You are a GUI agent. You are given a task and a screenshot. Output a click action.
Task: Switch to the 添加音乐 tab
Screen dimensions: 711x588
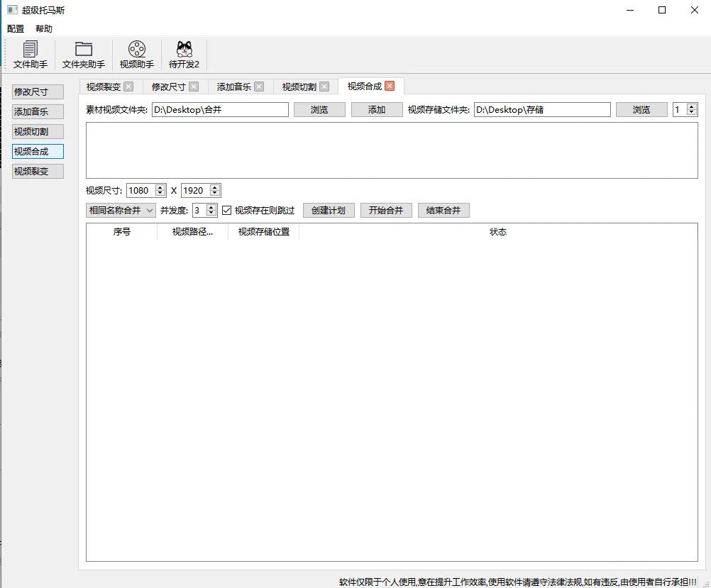234,87
